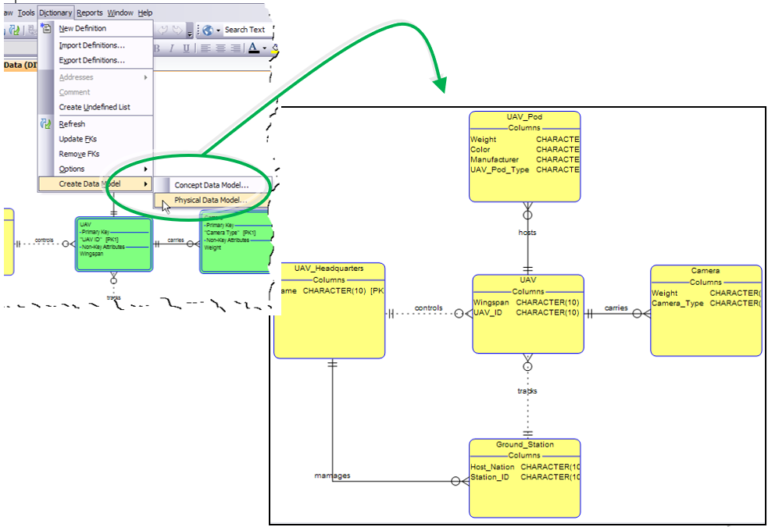Click Import Definitions menu item

[91, 45]
